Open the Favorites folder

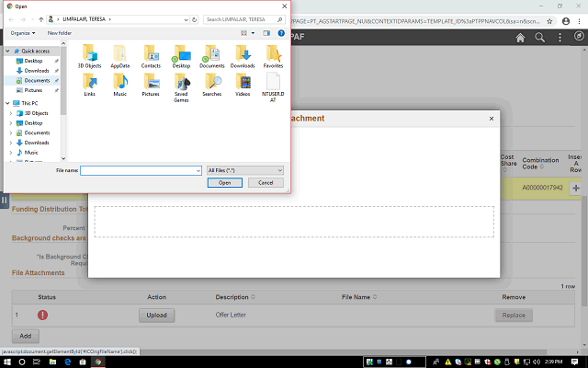point(273,56)
